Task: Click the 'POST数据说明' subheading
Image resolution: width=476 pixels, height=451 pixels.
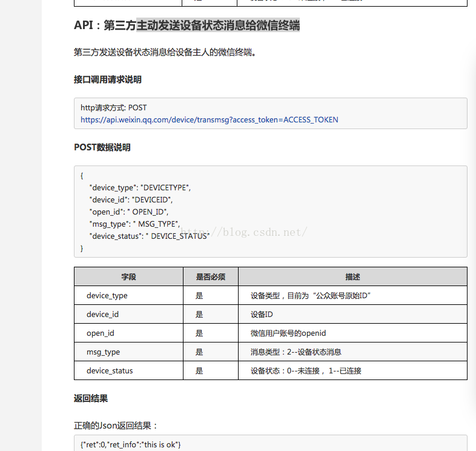Action: click(x=102, y=147)
